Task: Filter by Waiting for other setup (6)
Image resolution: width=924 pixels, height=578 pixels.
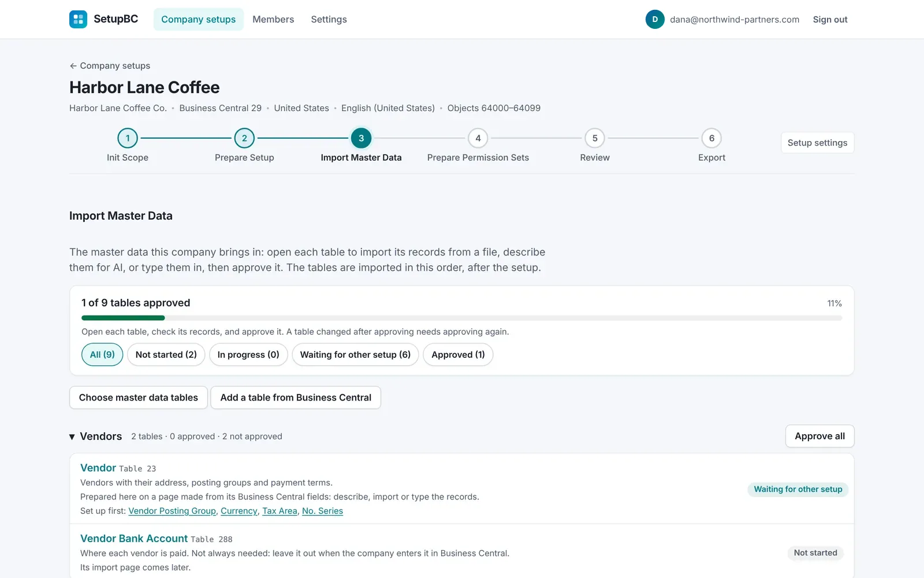Action: tap(355, 355)
